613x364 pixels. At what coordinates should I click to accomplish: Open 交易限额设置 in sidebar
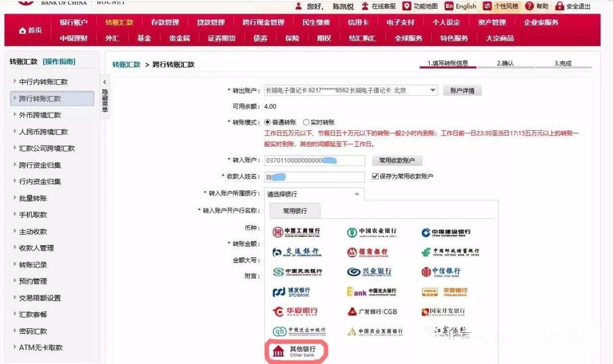click(40, 298)
